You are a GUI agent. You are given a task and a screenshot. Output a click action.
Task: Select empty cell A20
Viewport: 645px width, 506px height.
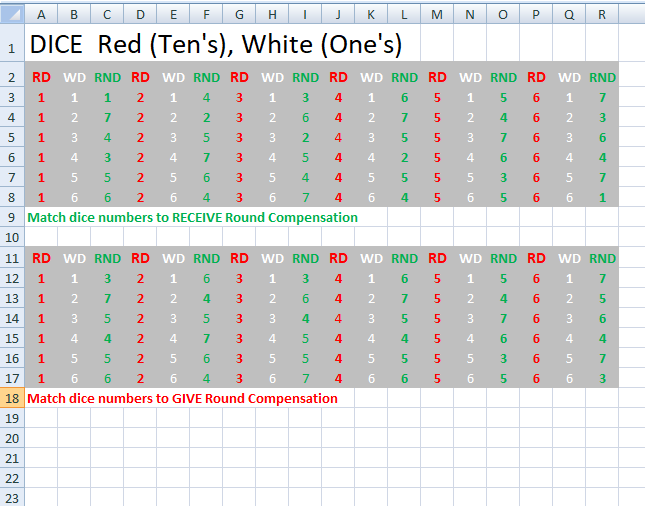click(x=41, y=437)
